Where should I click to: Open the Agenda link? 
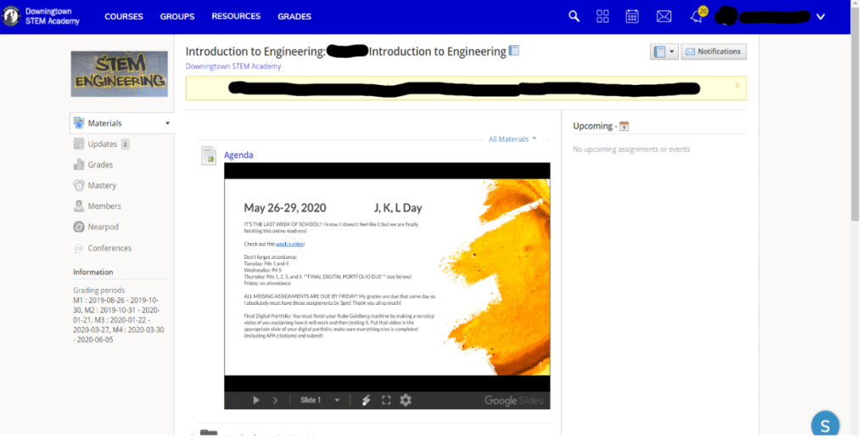(x=238, y=155)
